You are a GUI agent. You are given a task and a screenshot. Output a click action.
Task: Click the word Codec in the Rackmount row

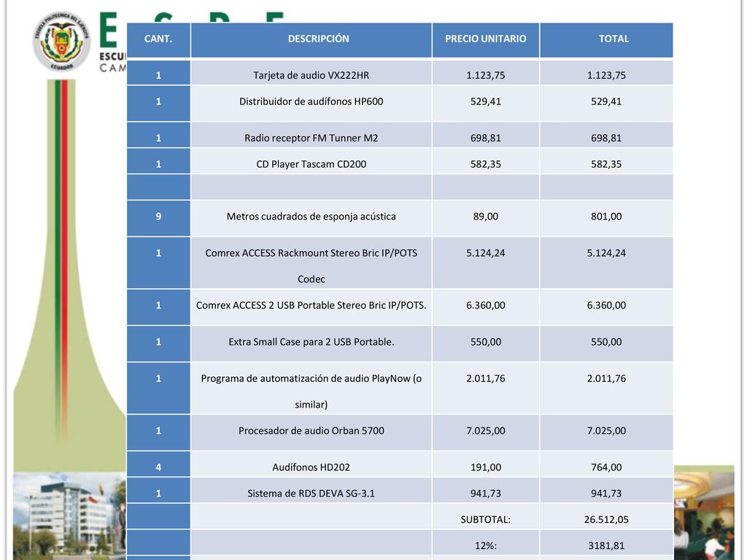(311, 279)
